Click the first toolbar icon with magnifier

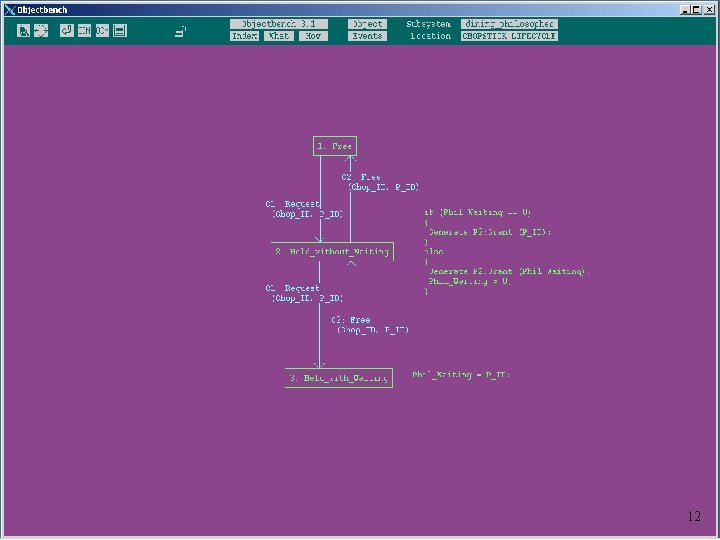pyautogui.click(x=23, y=31)
